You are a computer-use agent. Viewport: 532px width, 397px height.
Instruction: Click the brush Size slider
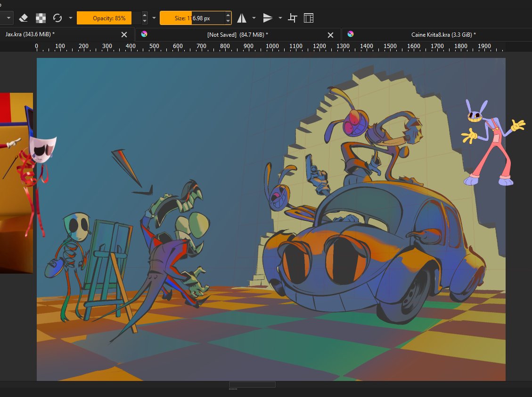click(192, 18)
